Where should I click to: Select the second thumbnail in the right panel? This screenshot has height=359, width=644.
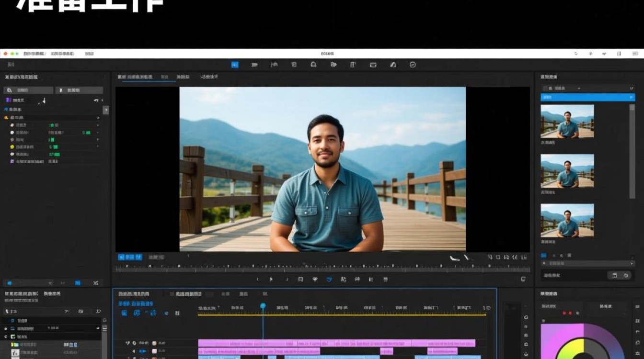pyautogui.click(x=567, y=171)
